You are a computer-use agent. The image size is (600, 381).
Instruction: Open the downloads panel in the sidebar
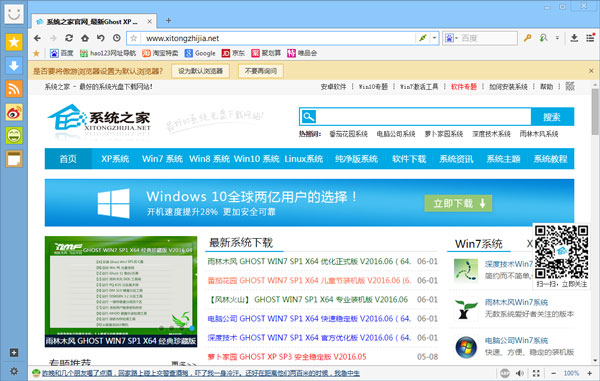14,66
